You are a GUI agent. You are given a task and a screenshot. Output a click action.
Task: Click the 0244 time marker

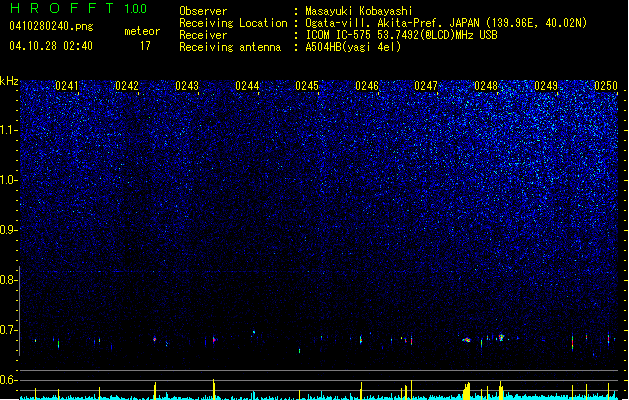tap(247, 86)
